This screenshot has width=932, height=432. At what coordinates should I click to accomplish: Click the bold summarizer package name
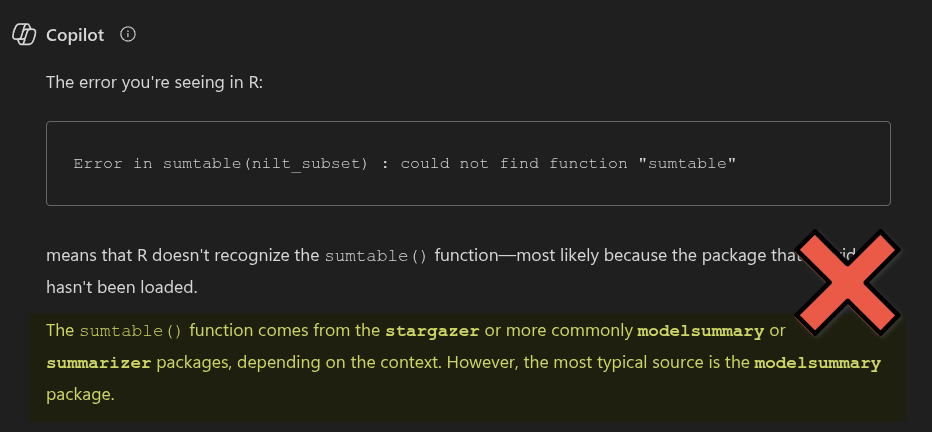[98, 363]
